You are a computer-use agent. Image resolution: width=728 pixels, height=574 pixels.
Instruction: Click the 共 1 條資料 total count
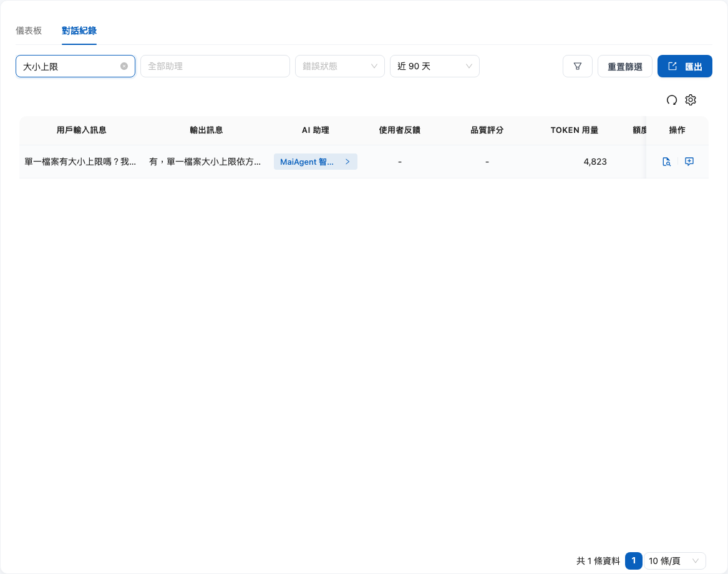coord(598,561)
